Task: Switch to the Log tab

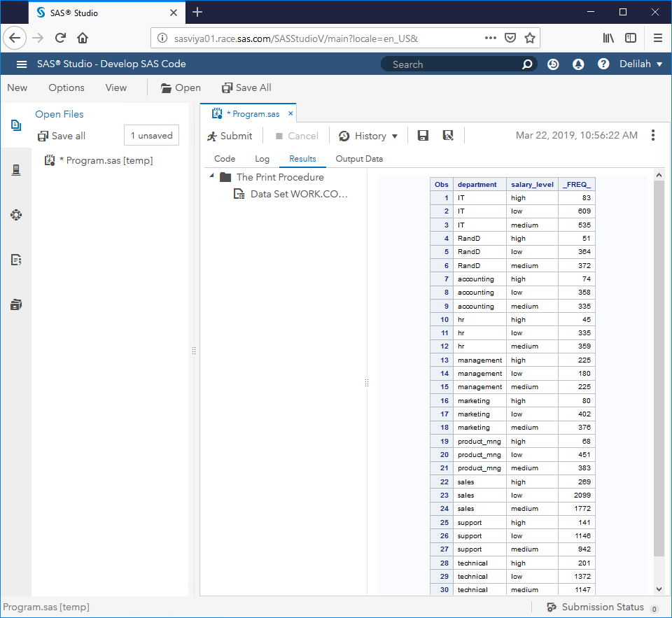Action: click(x=262, y=159)
